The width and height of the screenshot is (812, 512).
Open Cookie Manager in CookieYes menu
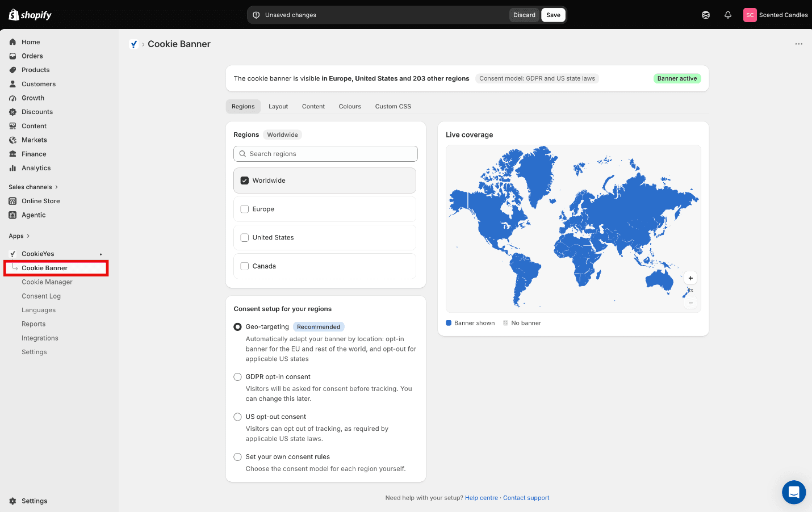pos(47,282)
